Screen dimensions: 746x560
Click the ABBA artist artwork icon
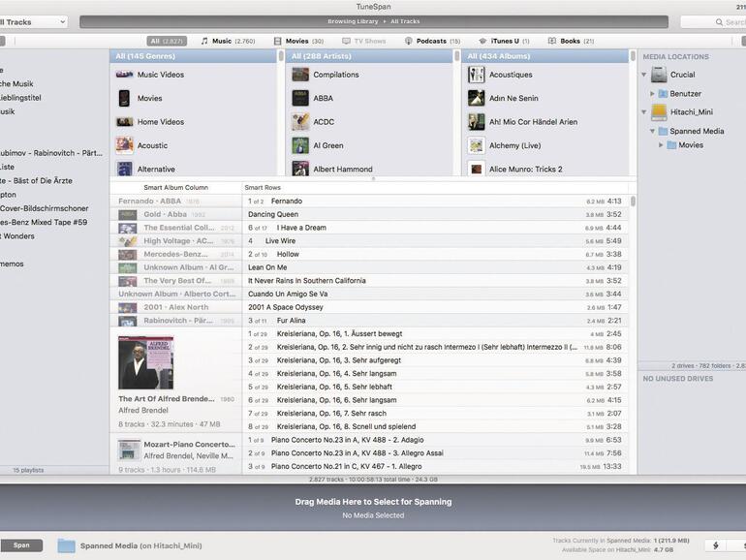point(300,98)
